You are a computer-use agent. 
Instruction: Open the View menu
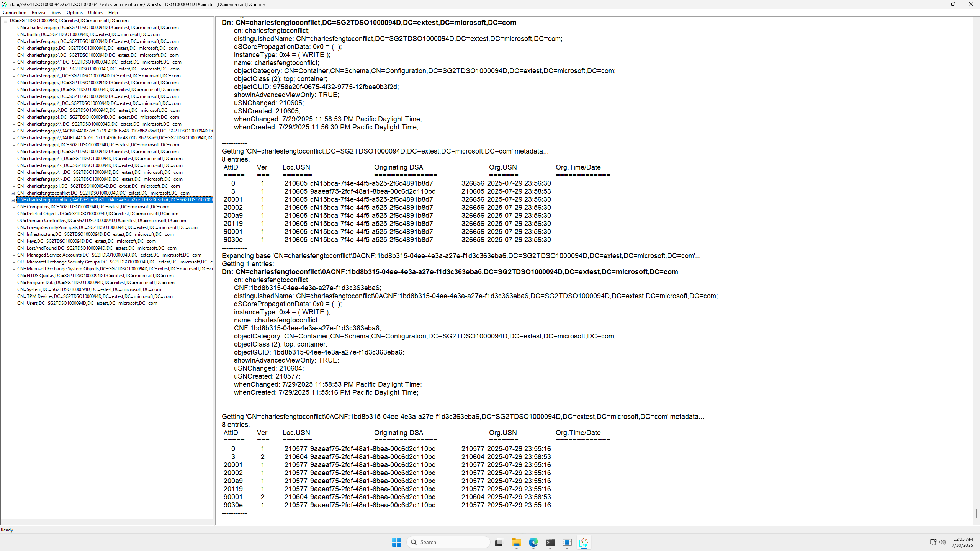pos(56,13)
